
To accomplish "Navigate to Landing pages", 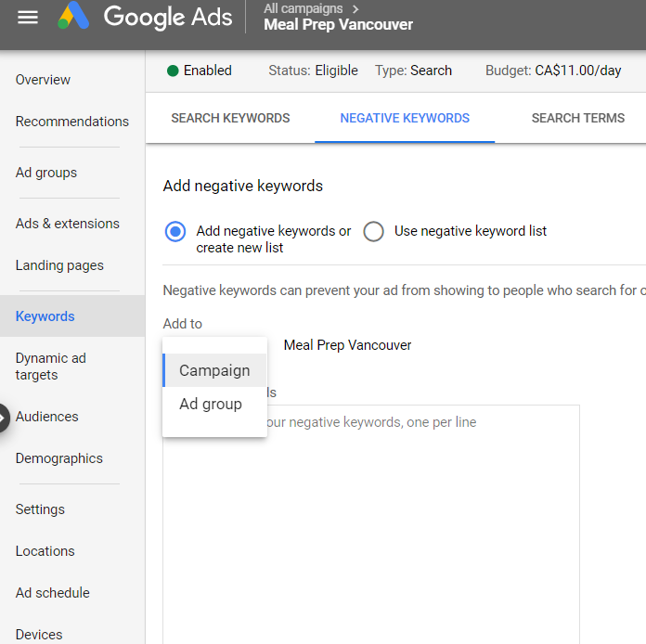I will [59, 265].
